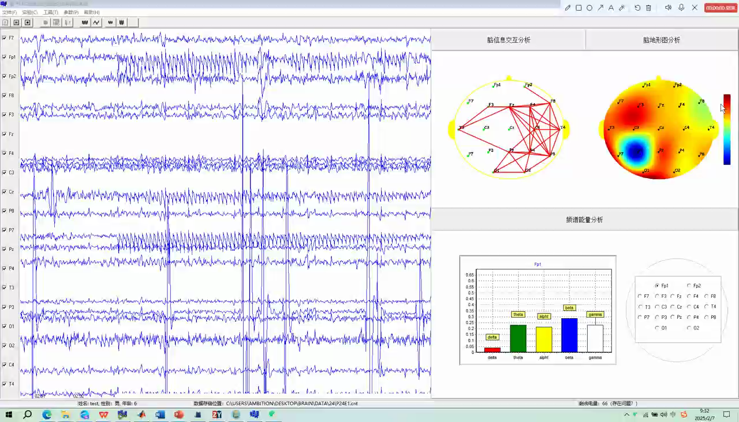Click the 脑地形图分析 panel header

pyautogui.click(x=661, y=40)
